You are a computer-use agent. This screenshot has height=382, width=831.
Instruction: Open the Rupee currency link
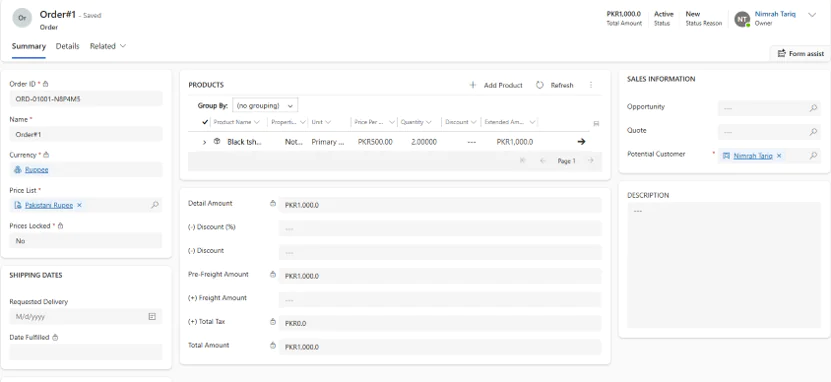(x=37, y=170)
